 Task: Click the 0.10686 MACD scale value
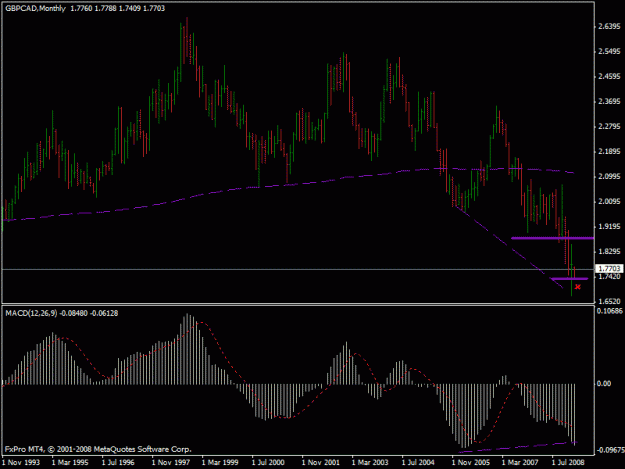[609, 311]
